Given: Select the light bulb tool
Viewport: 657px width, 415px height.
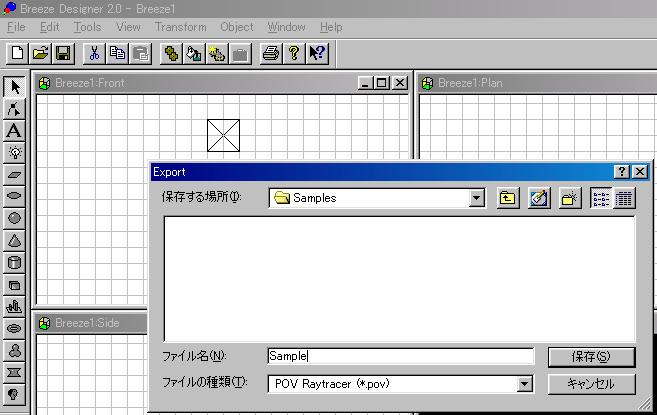Looking at the screenshot, I should (x=15, y=153).
